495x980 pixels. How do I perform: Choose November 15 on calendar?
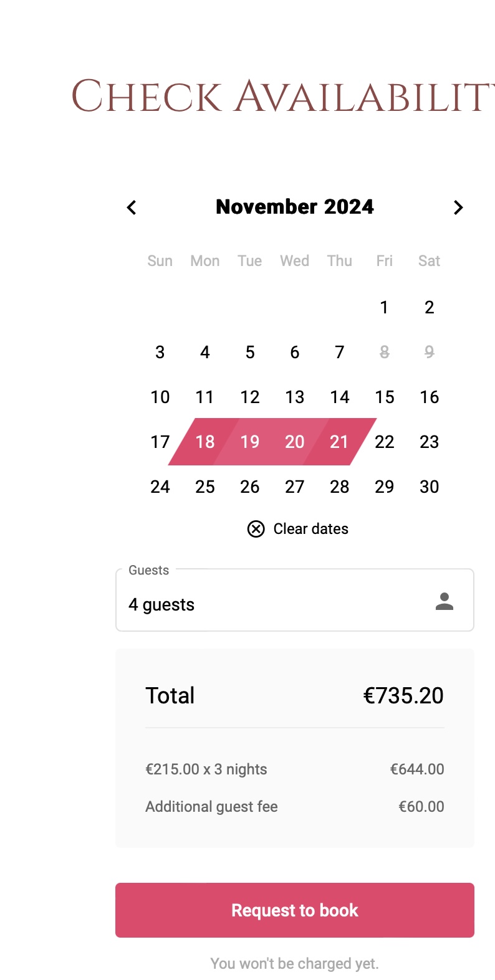(384, 397)
